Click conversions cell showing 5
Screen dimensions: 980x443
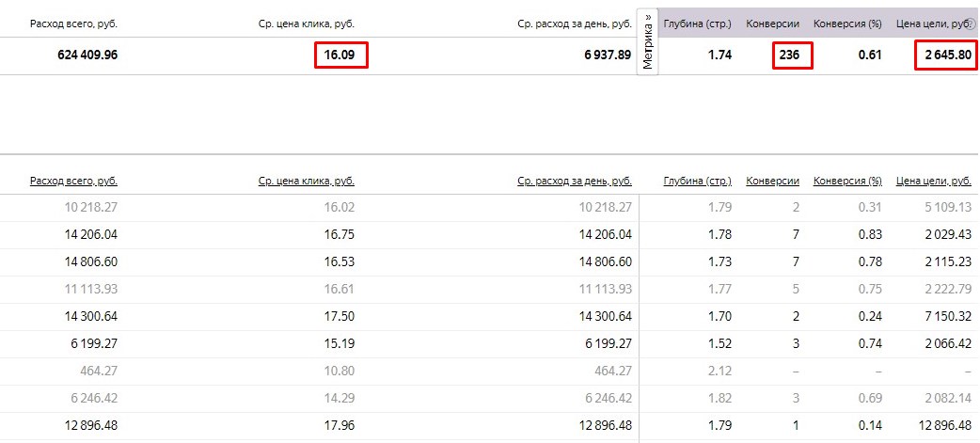[796, 290]
